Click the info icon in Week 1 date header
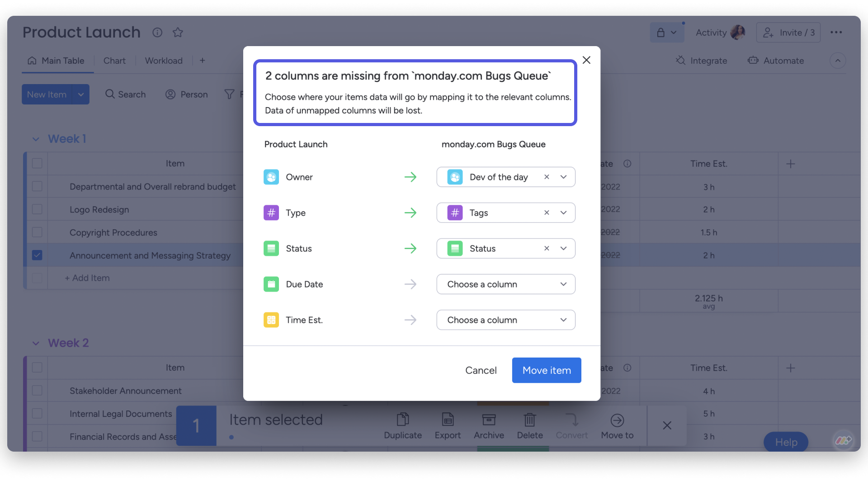868x481 pixels. coord(627,164)
